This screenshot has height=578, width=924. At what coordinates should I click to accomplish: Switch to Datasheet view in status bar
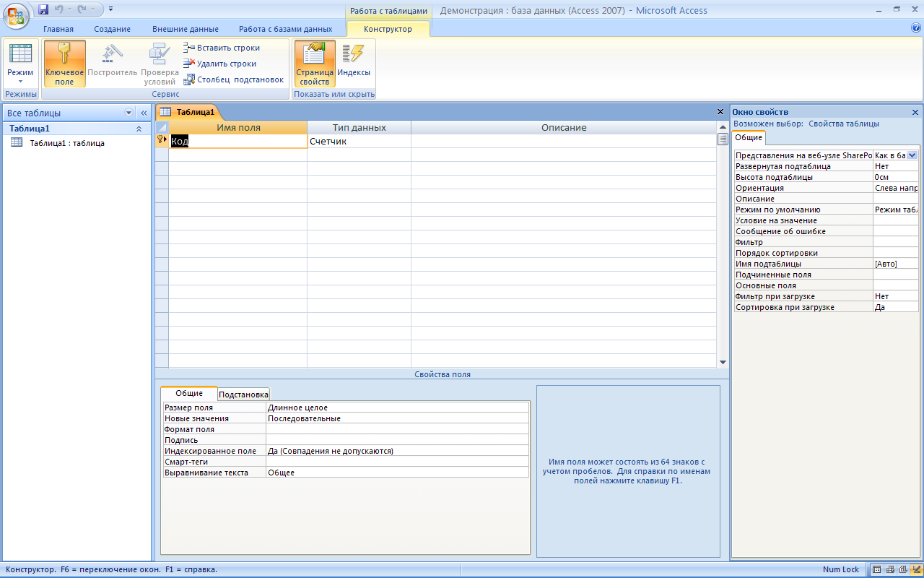click(876, 569)
